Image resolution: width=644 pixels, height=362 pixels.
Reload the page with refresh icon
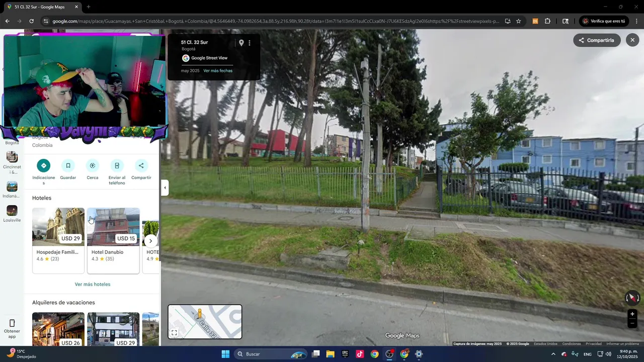point(31,21)
